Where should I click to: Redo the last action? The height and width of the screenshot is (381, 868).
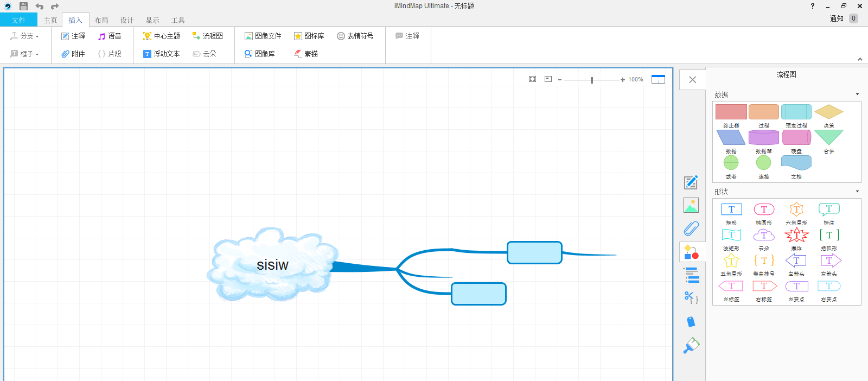[x=55, y=6]
